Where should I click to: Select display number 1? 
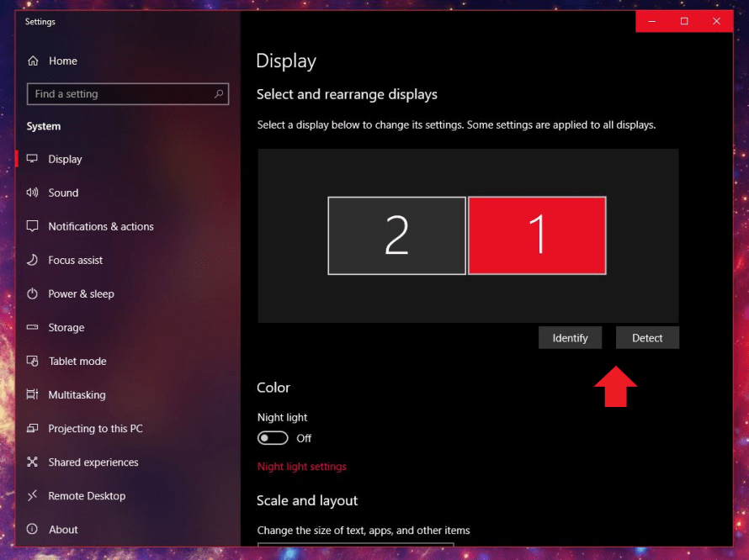tap(537, 235)
